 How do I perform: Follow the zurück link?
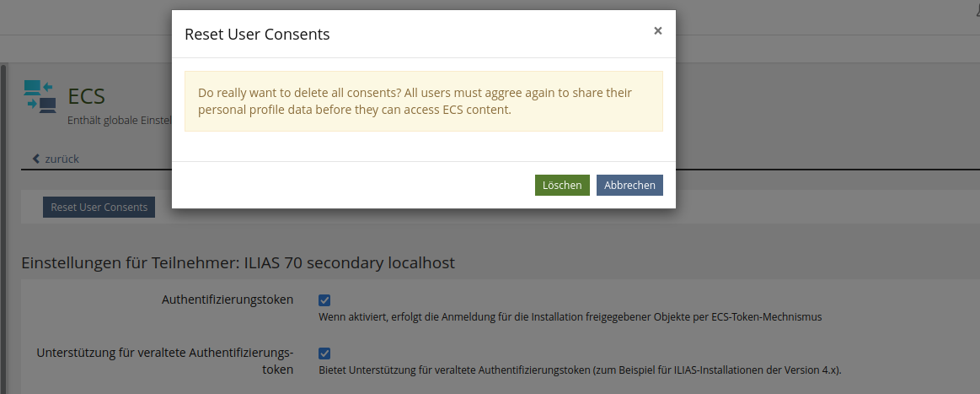(x=62, y=159)
